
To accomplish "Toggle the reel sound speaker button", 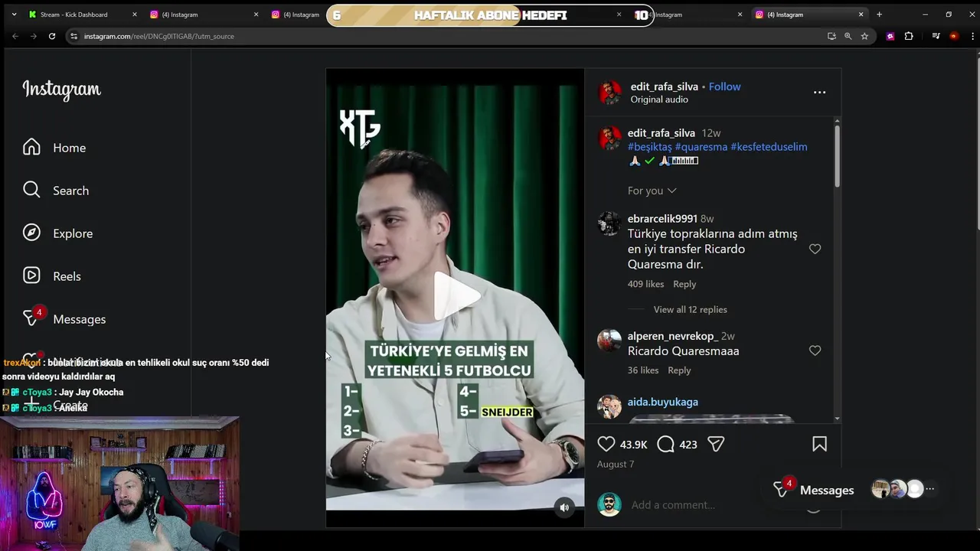I will coord(564,507).
